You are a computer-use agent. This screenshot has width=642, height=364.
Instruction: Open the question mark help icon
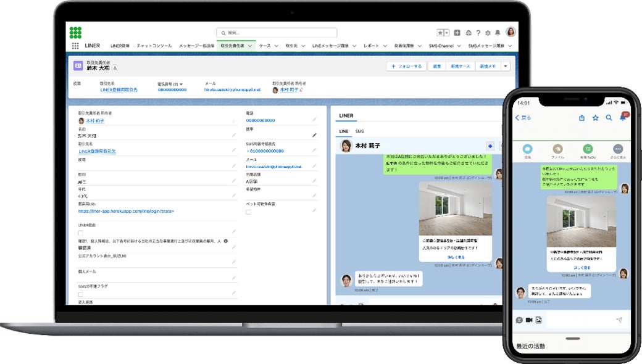tap(478, 33)
